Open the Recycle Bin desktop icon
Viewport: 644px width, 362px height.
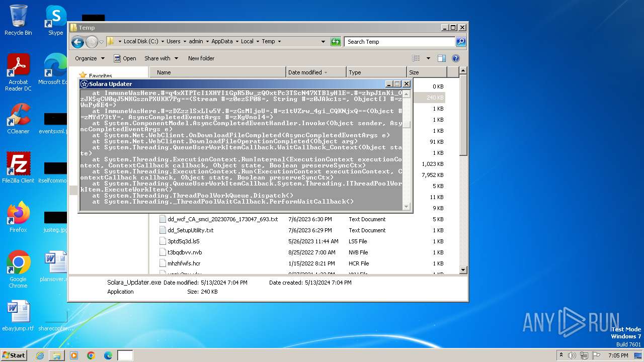coord(18,20)
